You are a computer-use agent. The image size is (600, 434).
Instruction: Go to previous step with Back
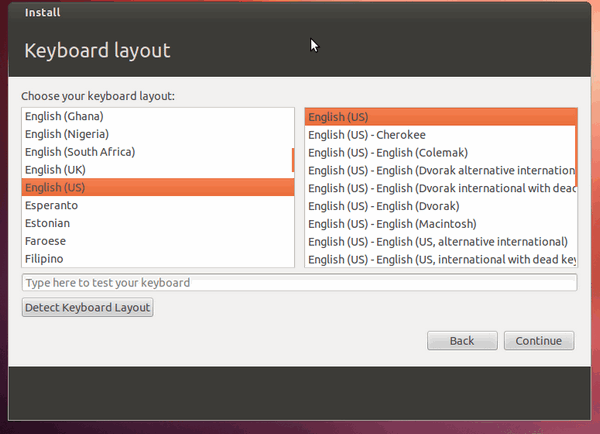tap(462, 341)
